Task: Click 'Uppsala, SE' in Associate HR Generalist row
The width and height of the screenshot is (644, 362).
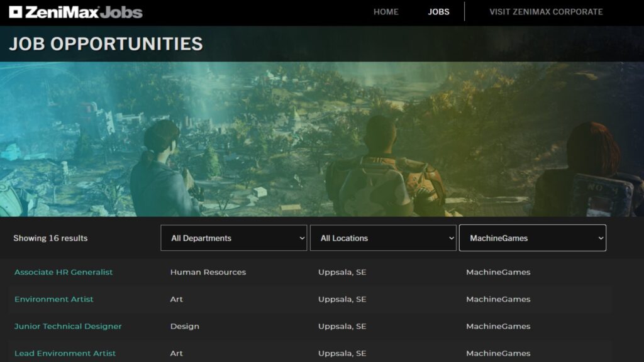Action: pyautogui.click(x=342, y=272)
